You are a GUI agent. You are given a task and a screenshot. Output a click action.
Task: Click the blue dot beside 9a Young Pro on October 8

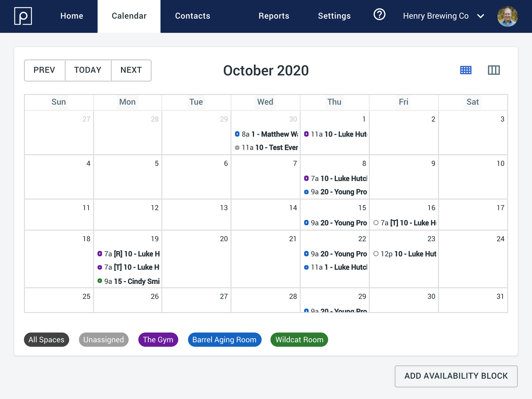[x=306, y=192]
